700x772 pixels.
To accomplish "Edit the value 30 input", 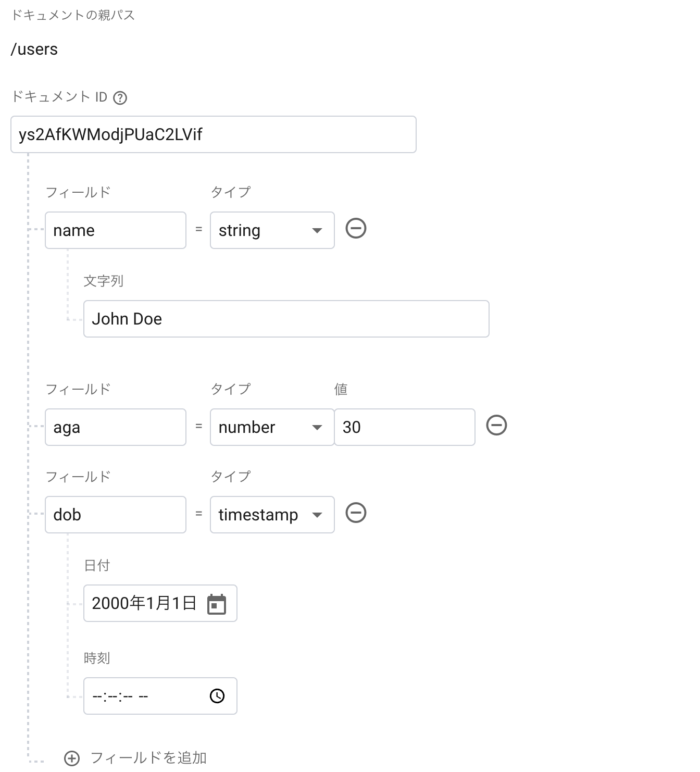I will click(x=405, y=427).
